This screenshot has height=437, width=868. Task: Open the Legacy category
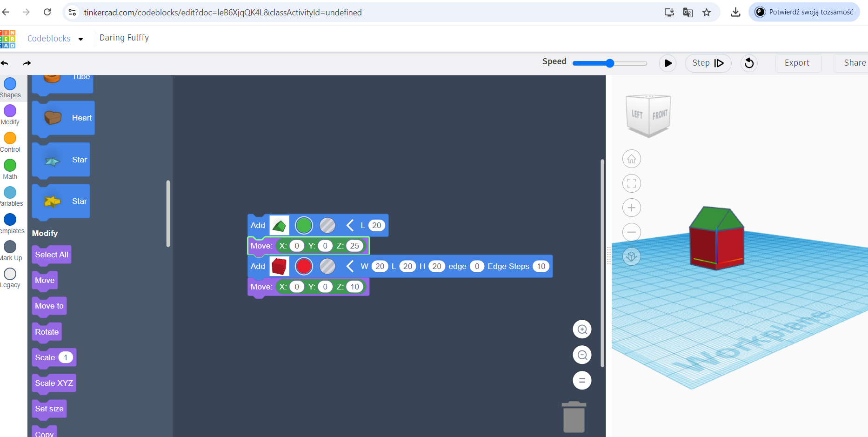(x=10, y=278)
